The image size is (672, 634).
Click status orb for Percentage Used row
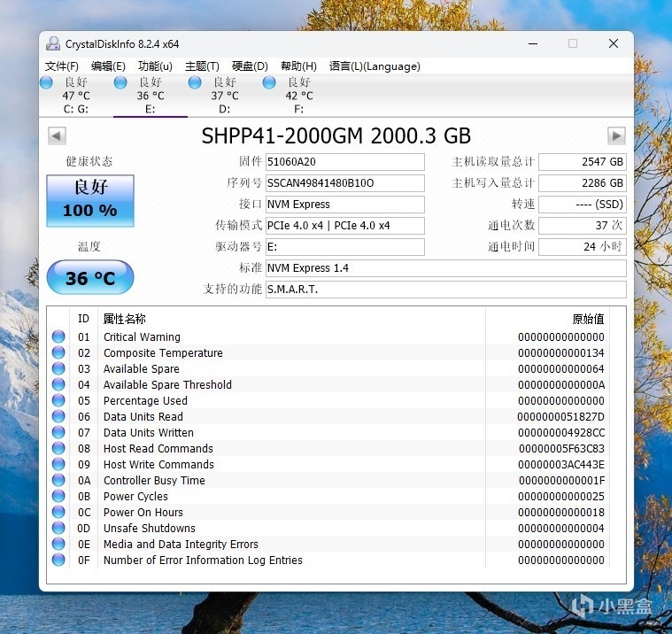click(x=58, y=400)
